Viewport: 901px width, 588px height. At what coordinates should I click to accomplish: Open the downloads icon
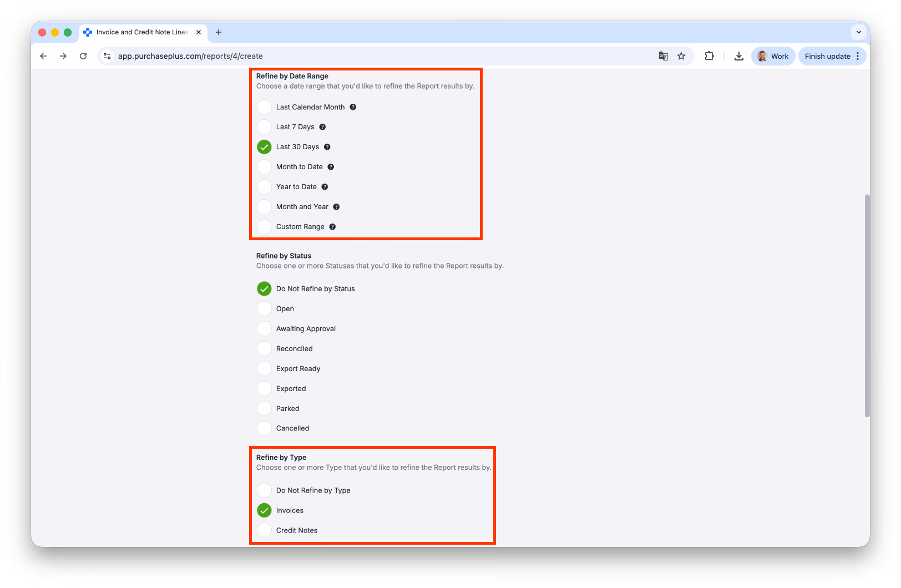739,56
